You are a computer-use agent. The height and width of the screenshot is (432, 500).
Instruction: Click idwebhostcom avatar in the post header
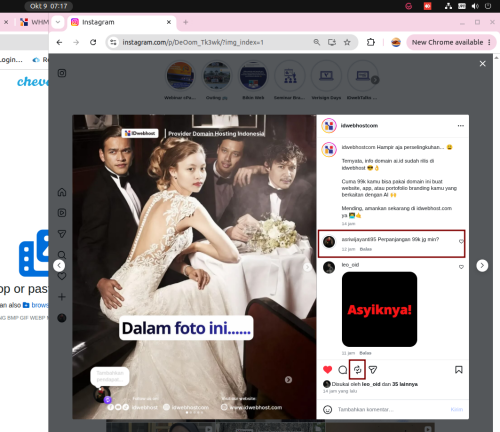tap(329, 126)
